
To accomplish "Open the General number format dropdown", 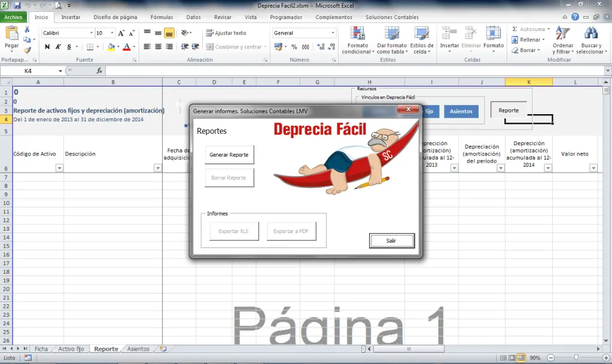I will tap(333, 33).
